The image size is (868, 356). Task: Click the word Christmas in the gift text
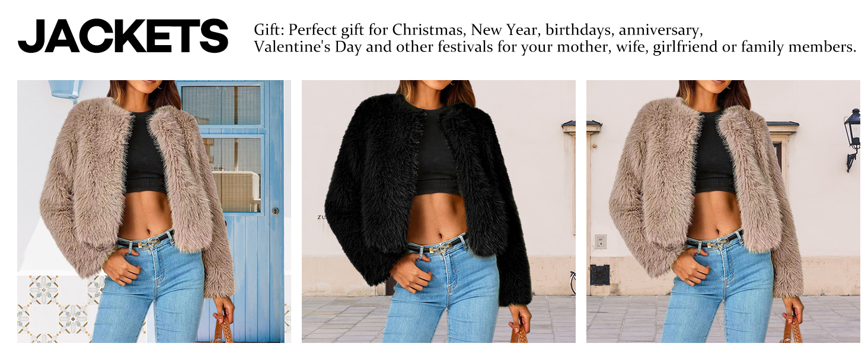[x=428, y=30]
